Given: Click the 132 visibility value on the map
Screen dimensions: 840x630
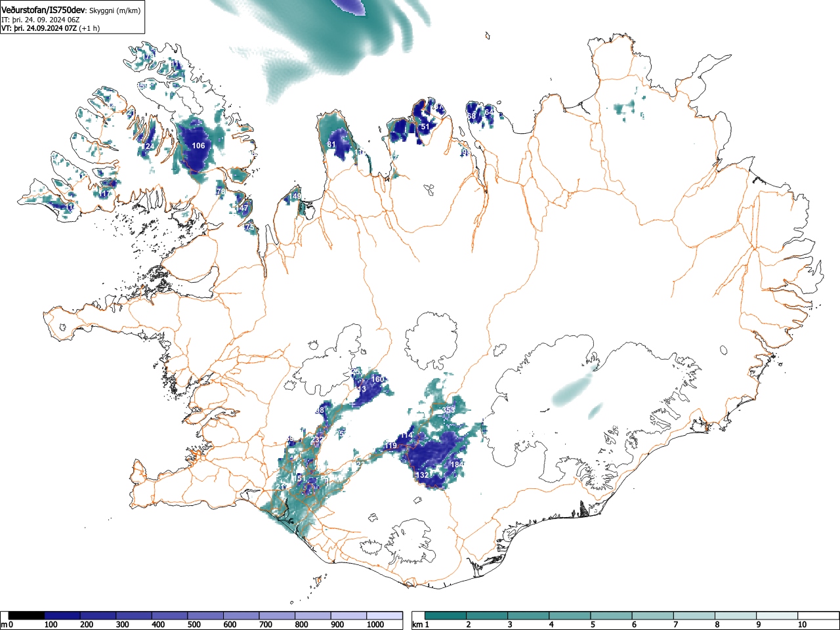Looking at the screenshot, I should [422, 475].
